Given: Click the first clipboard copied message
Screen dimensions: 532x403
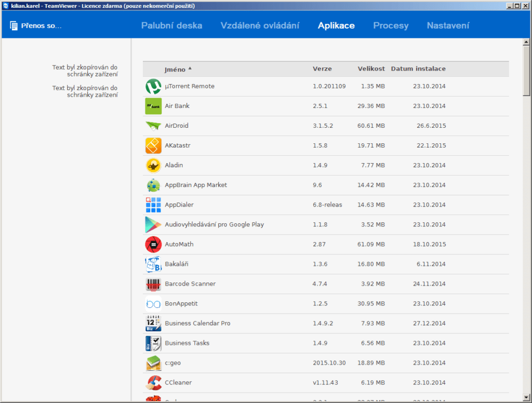Looking at the screenshot, I should pos(85,71).
